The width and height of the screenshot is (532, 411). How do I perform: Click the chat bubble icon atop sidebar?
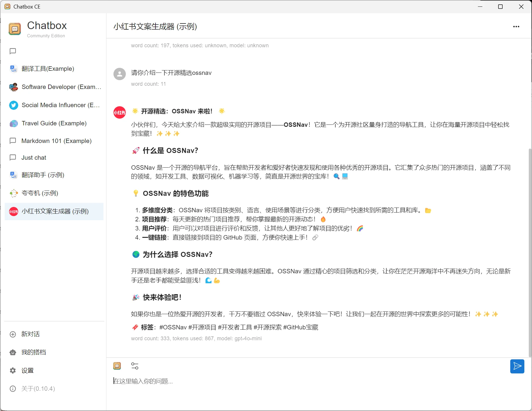click(13, 51)
